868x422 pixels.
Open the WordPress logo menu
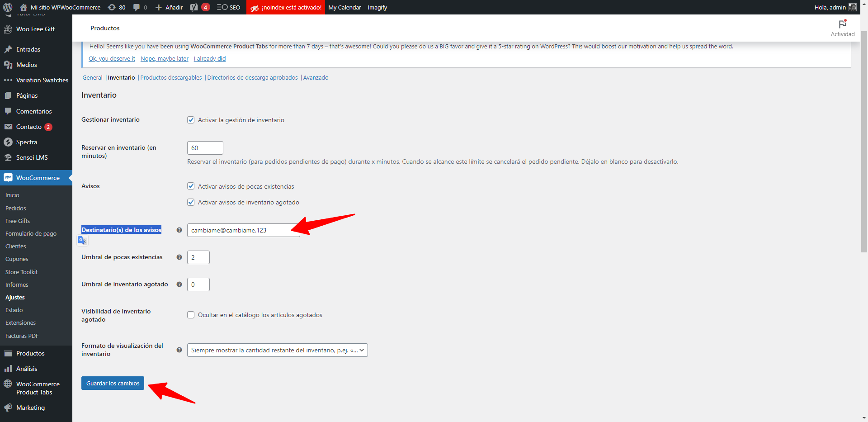(8, 7)
